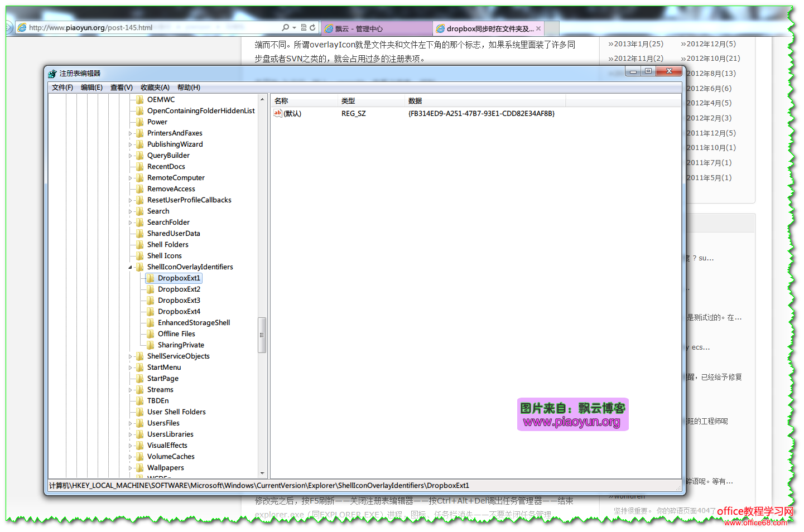Screen dimensions: 804x532
Task: Click the Registry Editor title bar icon
Action: 52,74
